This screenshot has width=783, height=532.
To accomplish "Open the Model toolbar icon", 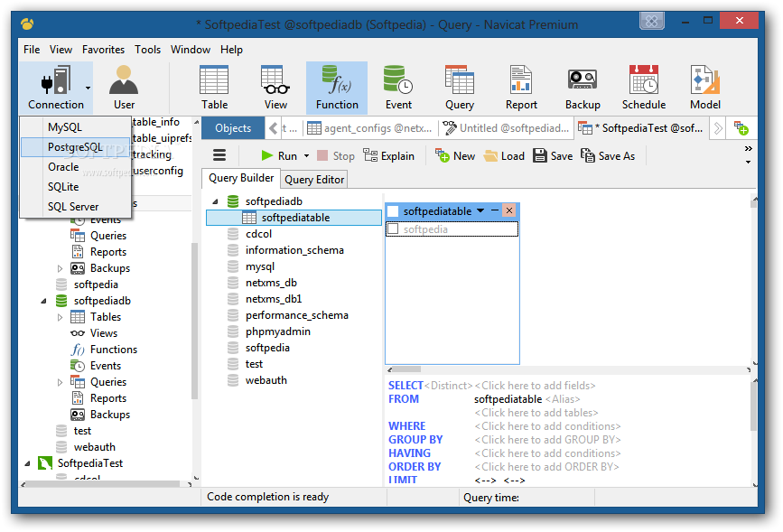I will tap(705, 88).
